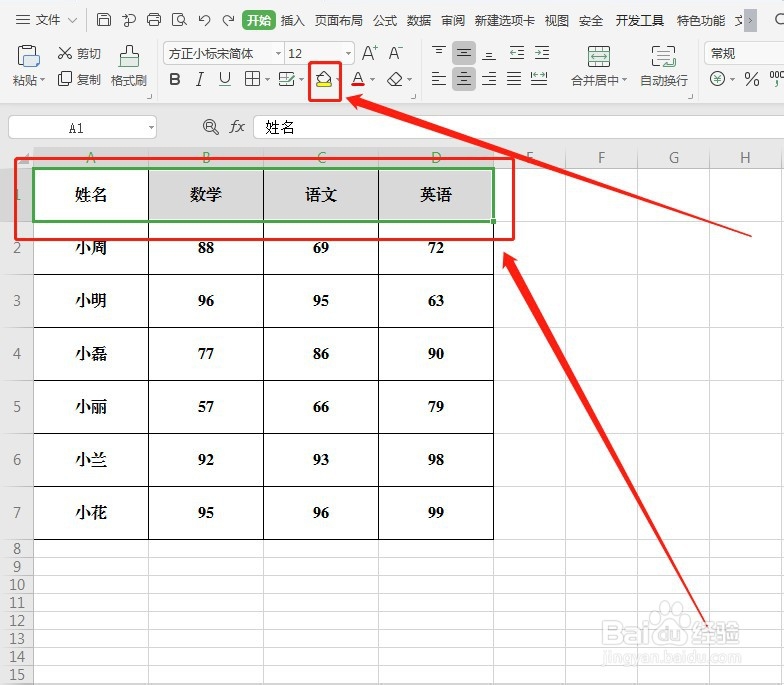Click Merge and Center (合并居中) button

[x=598, y=66]
